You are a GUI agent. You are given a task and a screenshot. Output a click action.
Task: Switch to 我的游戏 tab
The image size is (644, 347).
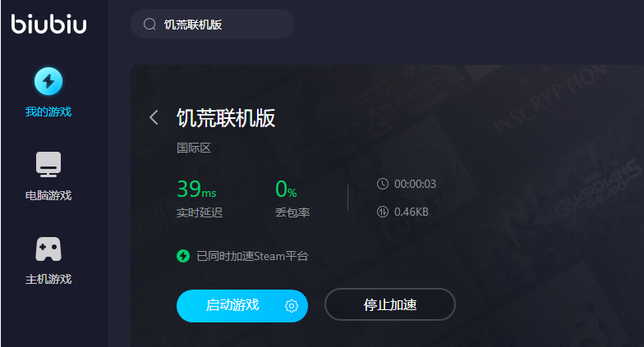(x=48, y=112)
